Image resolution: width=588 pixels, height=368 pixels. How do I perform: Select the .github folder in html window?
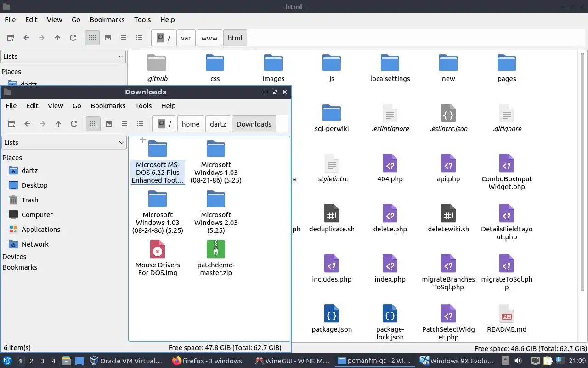pos(157,68)
